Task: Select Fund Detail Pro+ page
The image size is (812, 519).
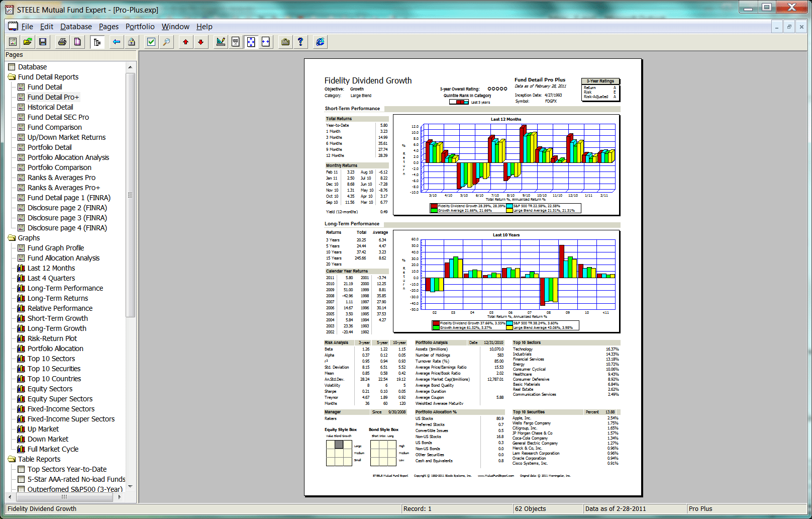Action: tap(53, 97)
